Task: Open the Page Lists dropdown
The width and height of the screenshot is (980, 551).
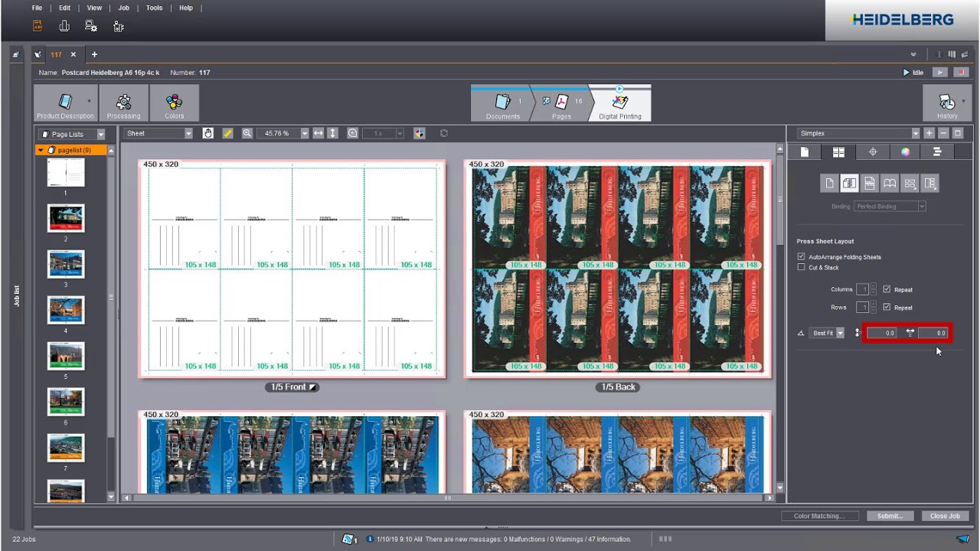Action: click(72, 134)
